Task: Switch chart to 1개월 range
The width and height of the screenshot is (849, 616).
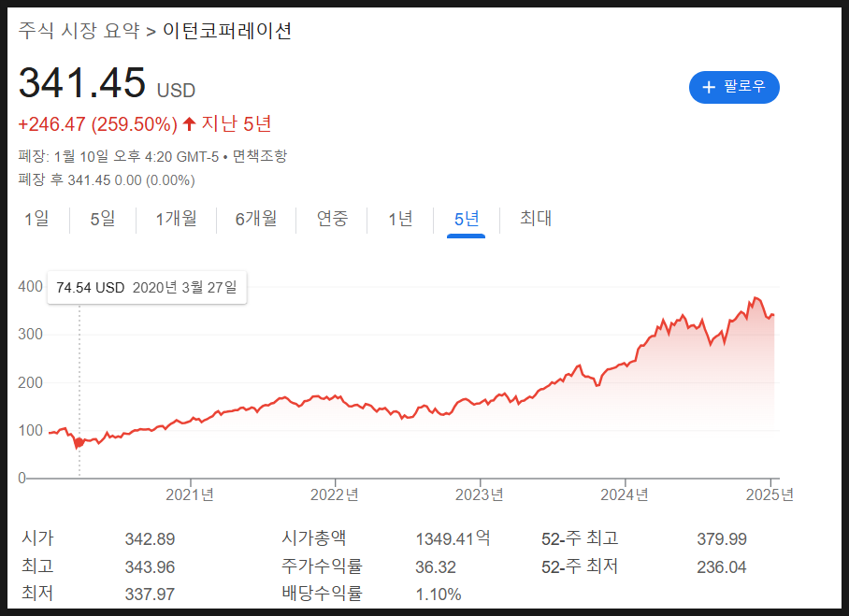Action: (176, 219)
